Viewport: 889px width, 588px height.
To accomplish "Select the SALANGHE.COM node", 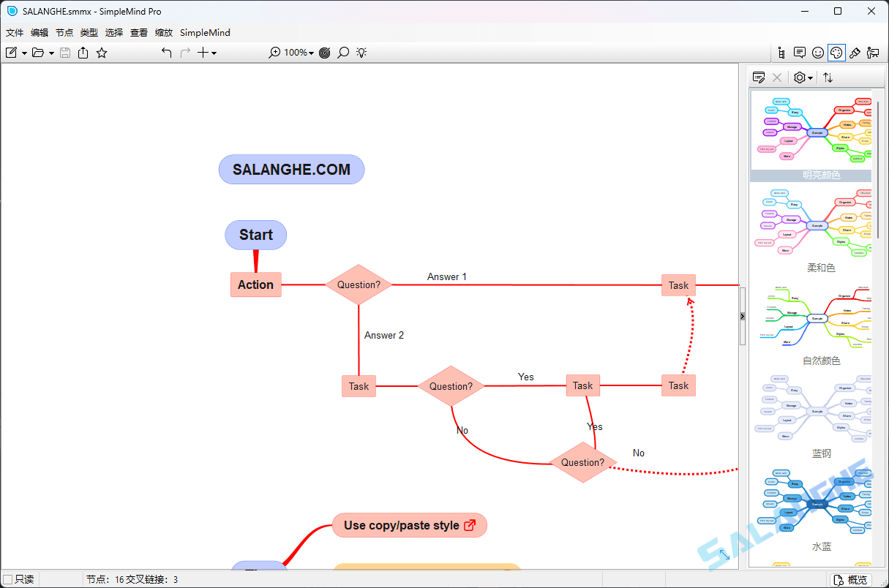I will tap(291, 169).
